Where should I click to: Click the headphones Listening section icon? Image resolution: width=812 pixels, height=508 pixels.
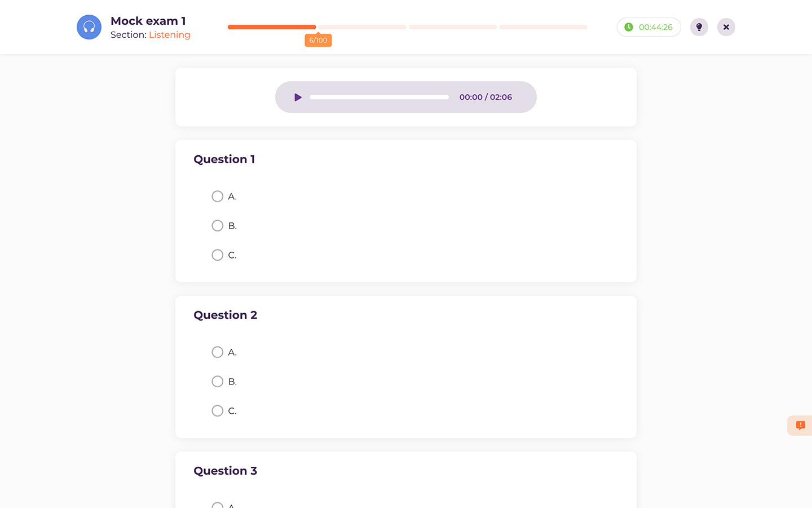click(x=89, y=27)
